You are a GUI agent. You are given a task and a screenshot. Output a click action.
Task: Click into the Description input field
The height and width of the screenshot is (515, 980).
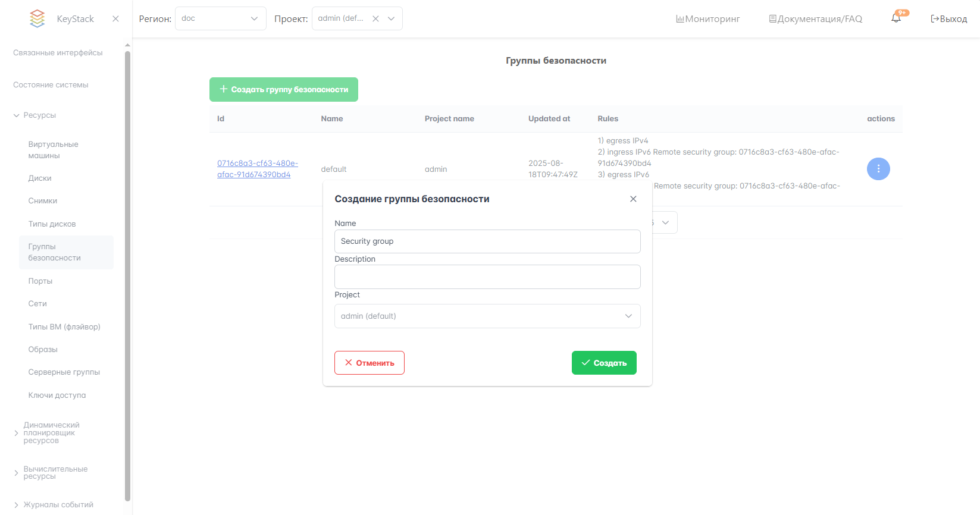tap(487, 277)
